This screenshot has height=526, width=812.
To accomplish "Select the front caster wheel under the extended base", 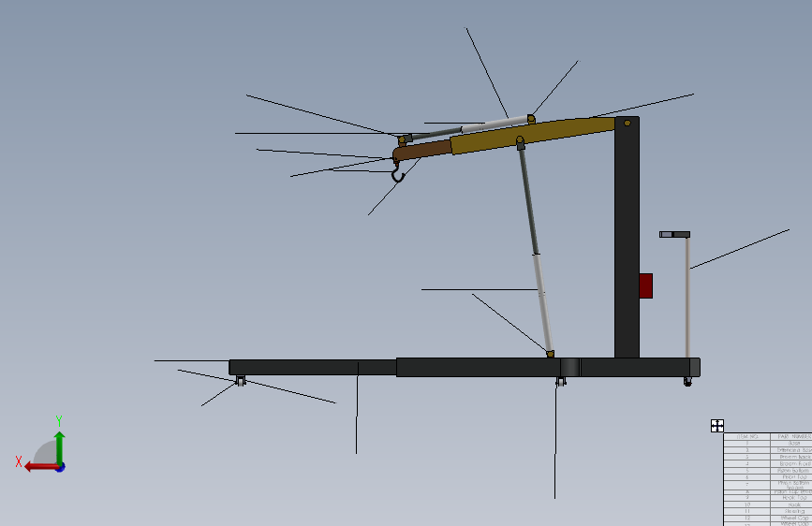I will [241, 381].
